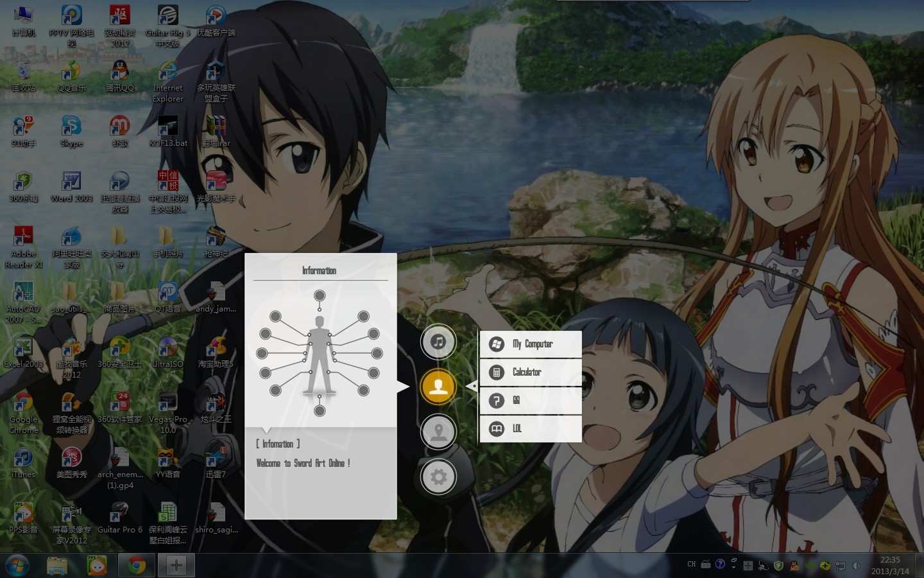This screenshot has height=578, width=924.
Task: Open 优酷客户端 desktop shortcut
Action: (216, 21)
